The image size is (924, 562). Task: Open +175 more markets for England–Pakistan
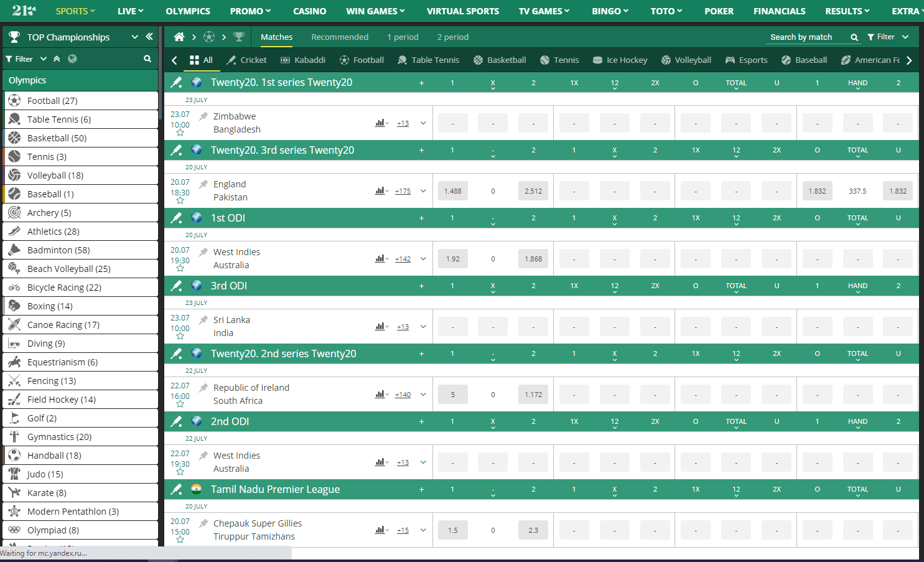pos(403,191)
